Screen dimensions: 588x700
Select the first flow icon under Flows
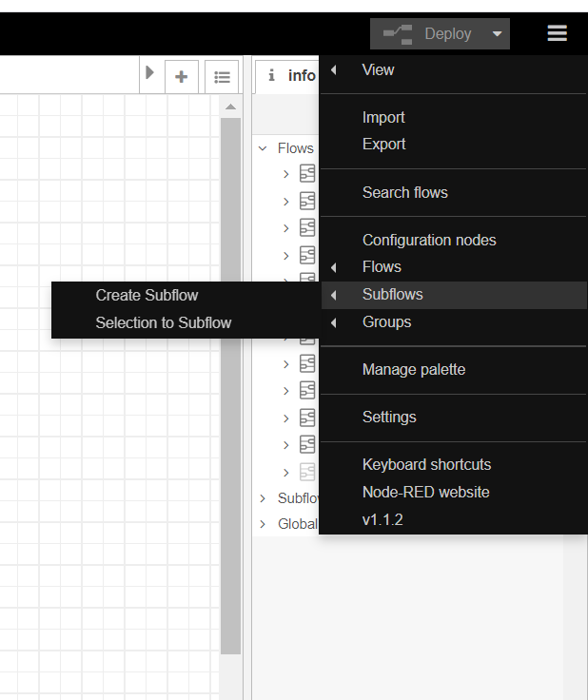pos(307,174)
